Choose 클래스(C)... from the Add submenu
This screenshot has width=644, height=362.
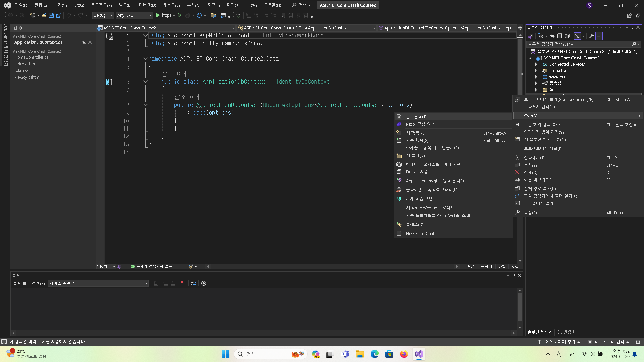tap(453, 225)
